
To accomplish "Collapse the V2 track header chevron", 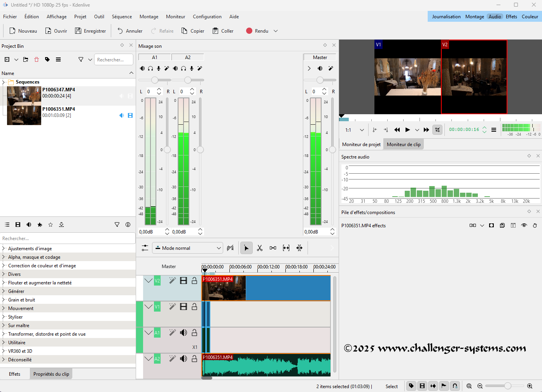I will click(149, 280).
